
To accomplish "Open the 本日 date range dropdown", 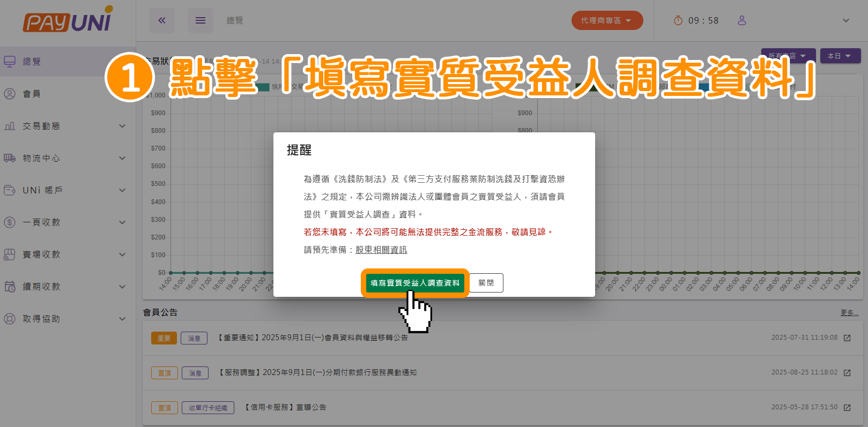I will click(x=840, y=56).
